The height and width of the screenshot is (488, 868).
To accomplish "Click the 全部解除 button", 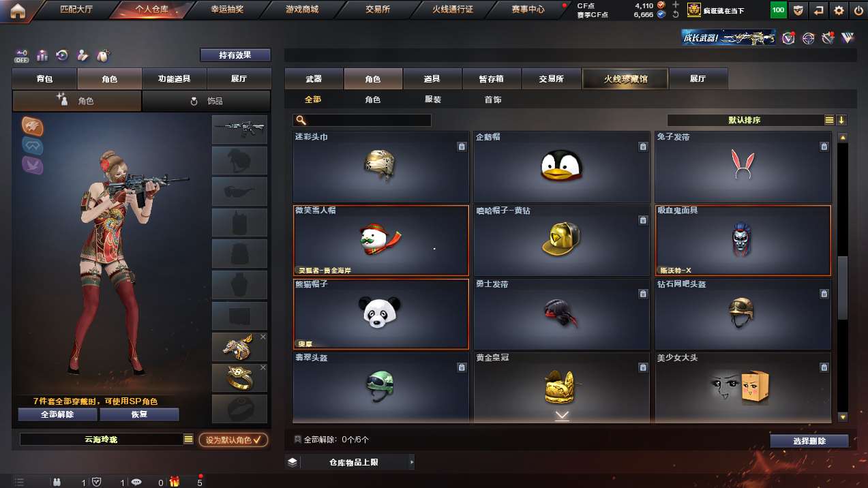I will pyautogui.click(x=58, y=414).
